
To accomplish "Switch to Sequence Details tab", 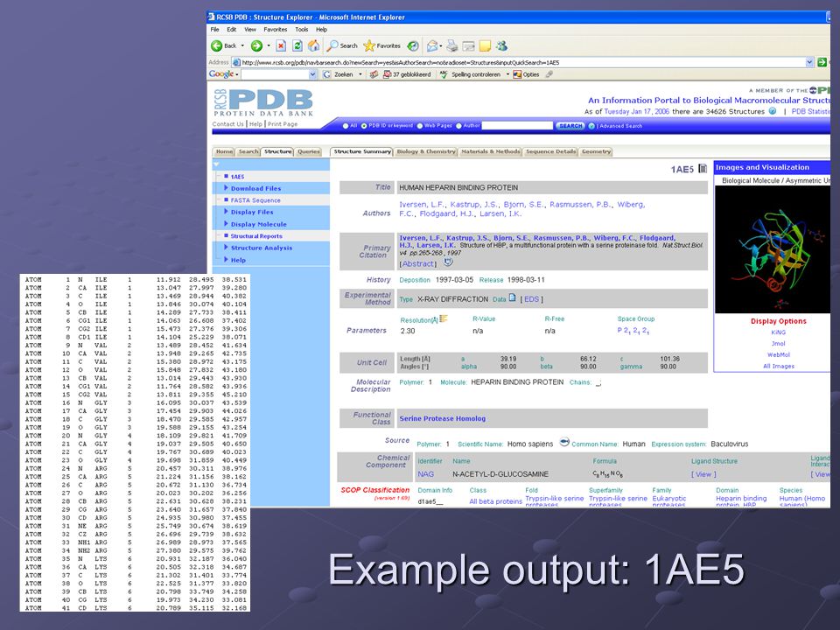I will [x=550, y=151].
